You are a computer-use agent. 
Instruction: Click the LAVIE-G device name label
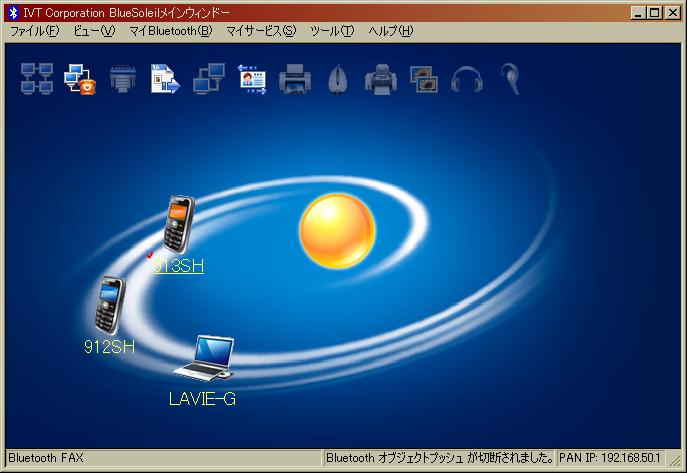[x=202, y=399]
